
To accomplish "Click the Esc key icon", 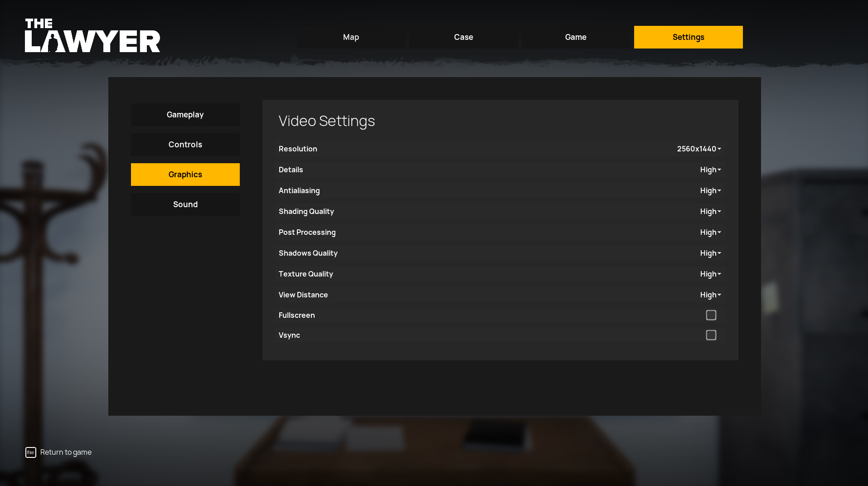I will click(31, 452).
